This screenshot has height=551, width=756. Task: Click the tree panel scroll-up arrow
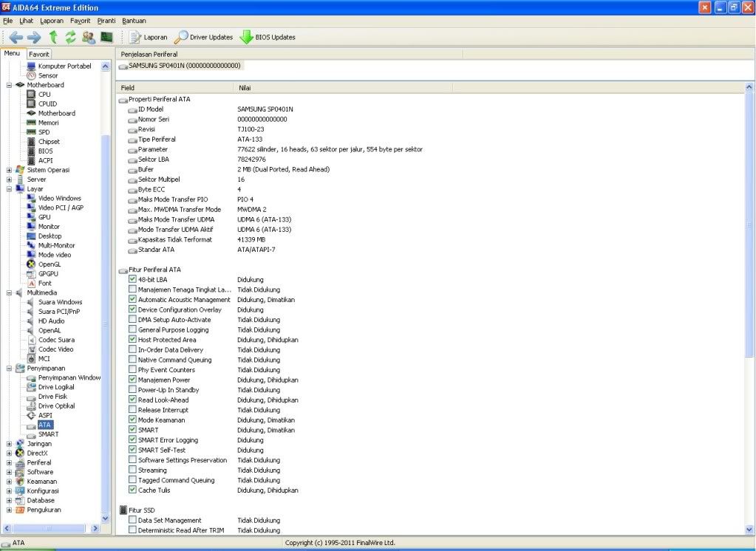pos(106,66)
